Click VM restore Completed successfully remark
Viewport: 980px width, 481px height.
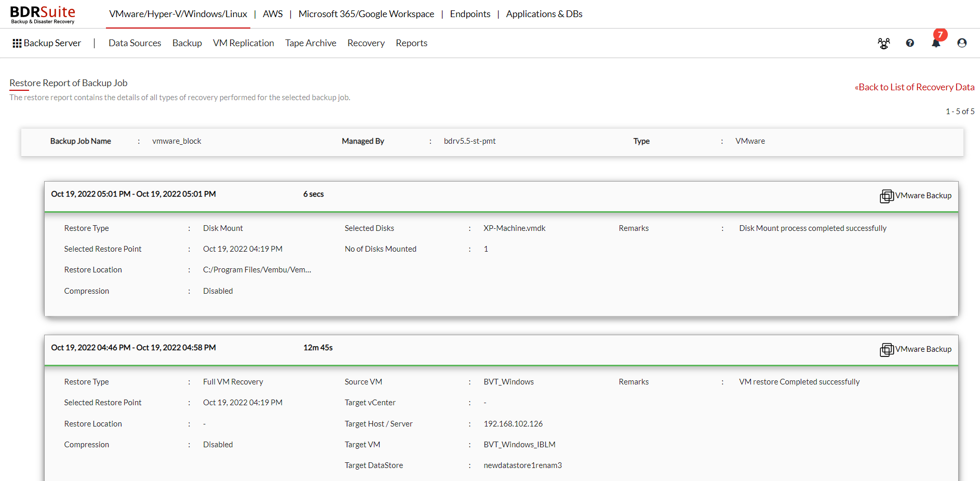click(x=799, y=382)
